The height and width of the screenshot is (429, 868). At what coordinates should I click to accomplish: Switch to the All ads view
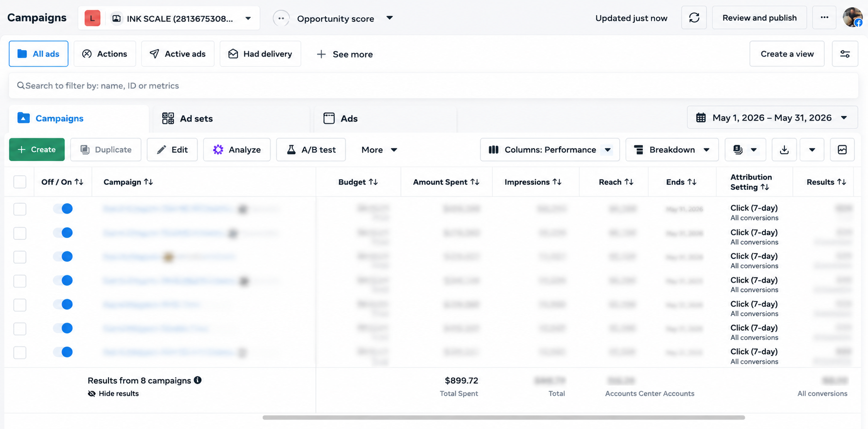[38, 54]
